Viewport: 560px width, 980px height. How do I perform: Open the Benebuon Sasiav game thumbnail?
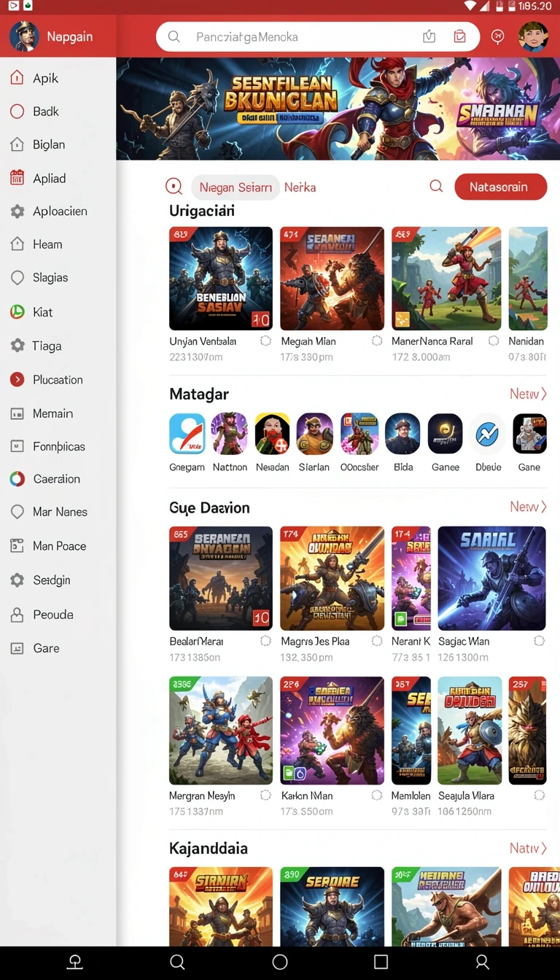pos(221,279)
